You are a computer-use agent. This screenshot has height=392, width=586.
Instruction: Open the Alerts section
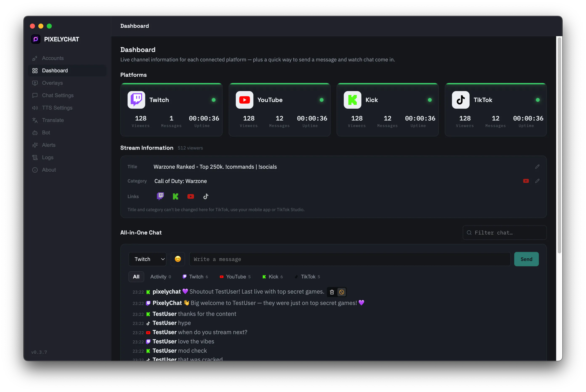(x=67, y=145)
